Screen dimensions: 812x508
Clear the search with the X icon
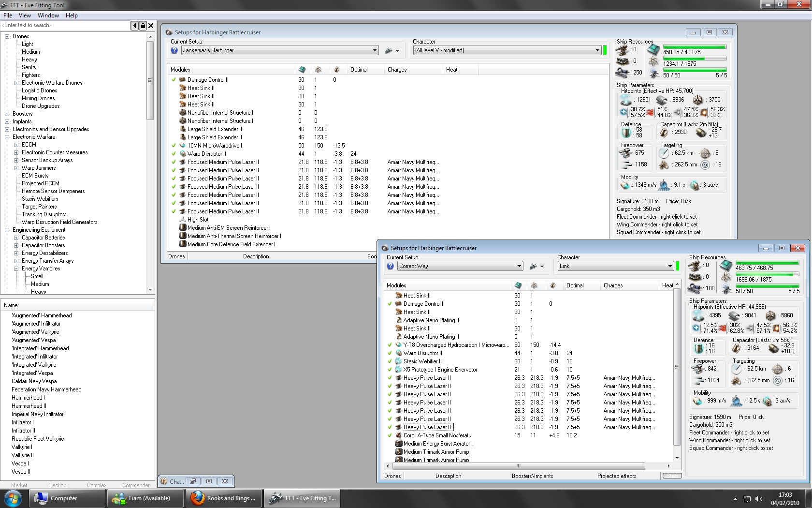pyautogui.click(x=151, y=26)
